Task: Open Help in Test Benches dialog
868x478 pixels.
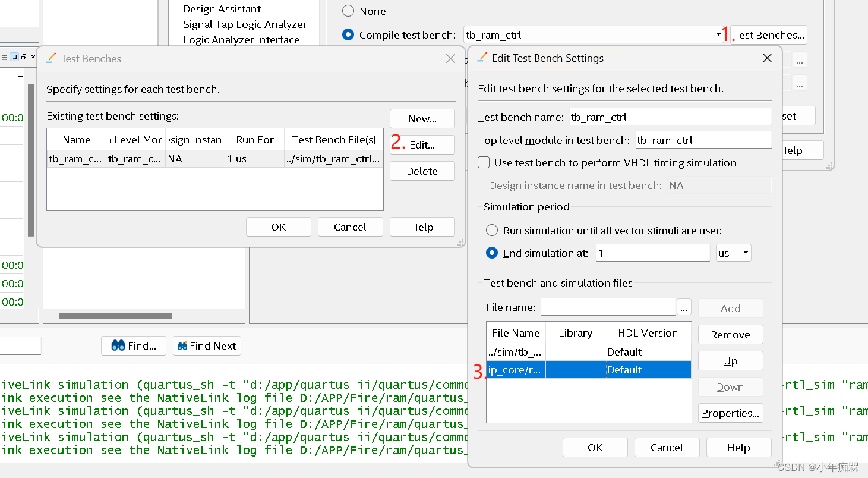Action: 422,227
